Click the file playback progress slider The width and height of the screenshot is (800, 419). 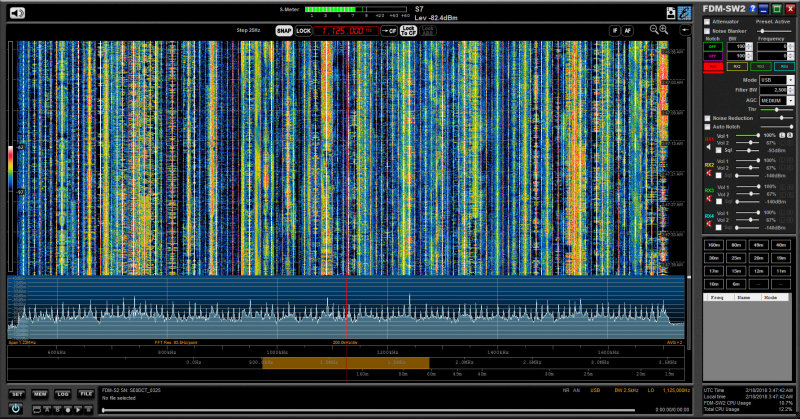point(368,410)
